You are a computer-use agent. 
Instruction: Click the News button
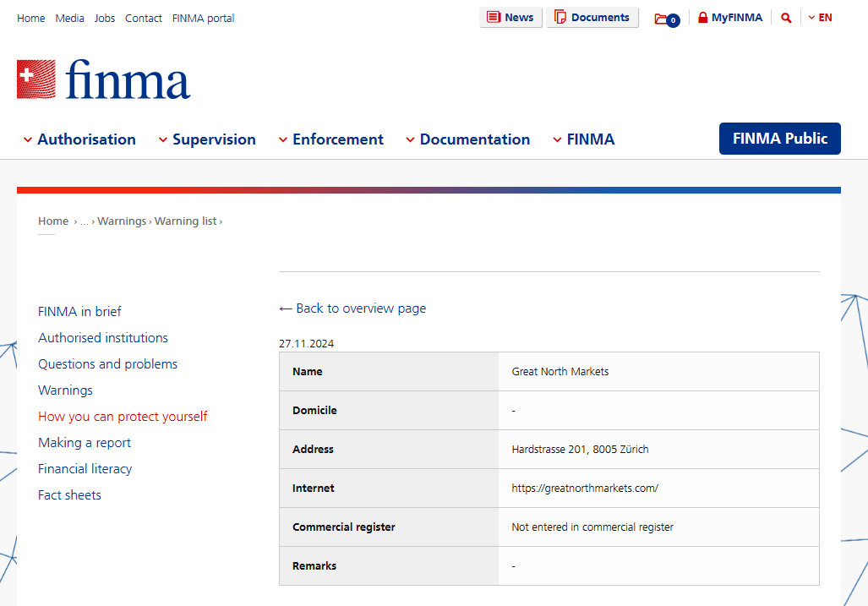pos(510,17)
